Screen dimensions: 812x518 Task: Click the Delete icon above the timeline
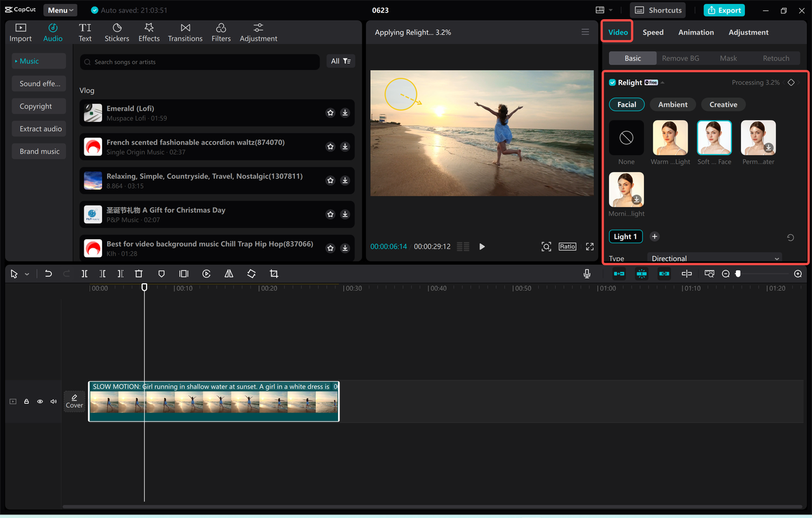(x=139, y=274)
